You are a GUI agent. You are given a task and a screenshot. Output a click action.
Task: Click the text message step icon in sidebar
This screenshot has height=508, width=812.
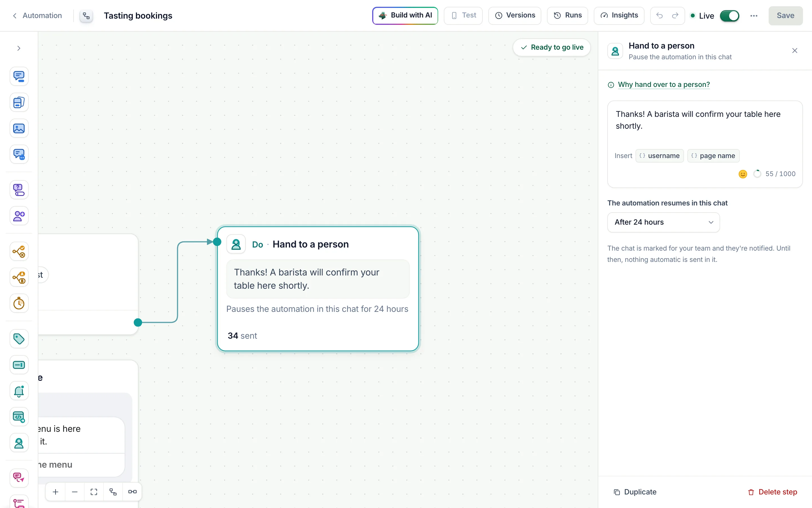[19, 76]
